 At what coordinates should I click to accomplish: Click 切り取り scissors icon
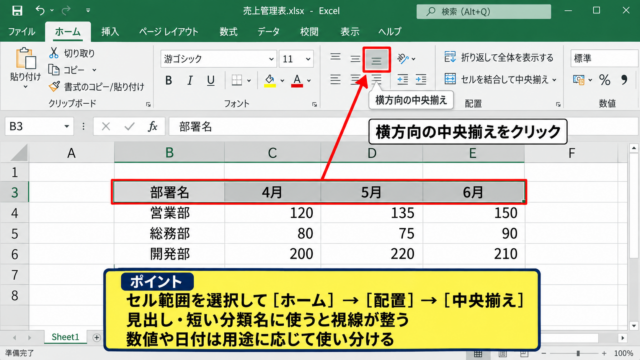point(53,53)
